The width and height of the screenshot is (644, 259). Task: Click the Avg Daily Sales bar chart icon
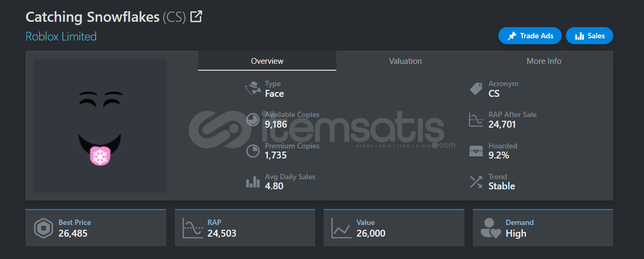pos(252,182)
